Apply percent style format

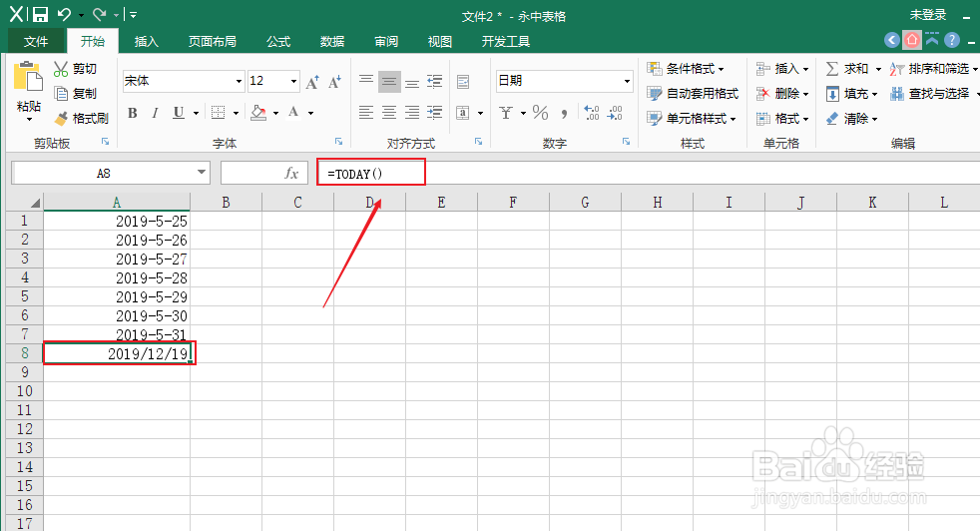541,113
